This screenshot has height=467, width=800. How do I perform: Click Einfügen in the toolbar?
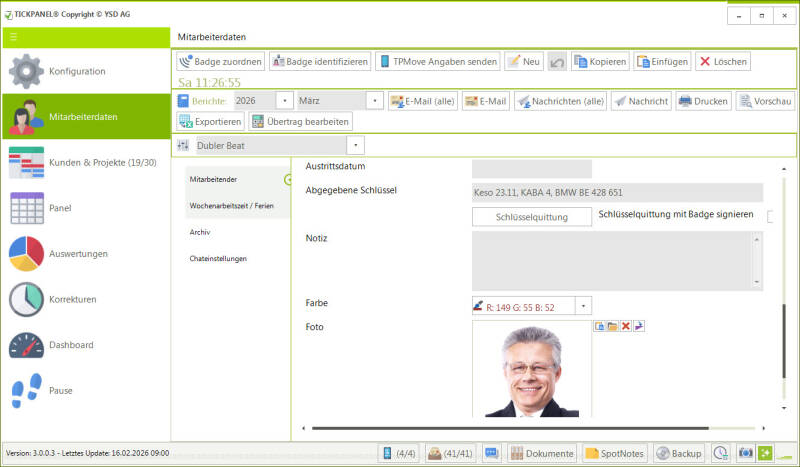point(662,61)
